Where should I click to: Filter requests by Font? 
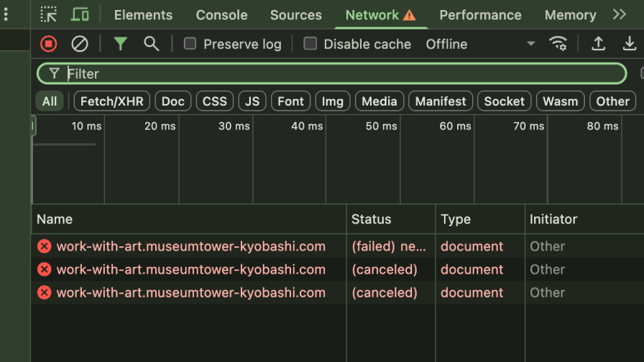coord(290,101)
